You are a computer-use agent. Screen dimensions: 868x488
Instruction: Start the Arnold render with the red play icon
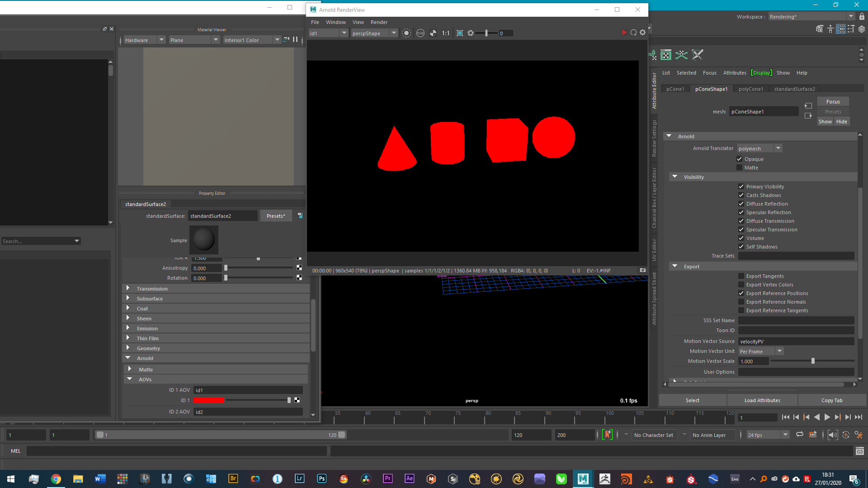(624, 33)
